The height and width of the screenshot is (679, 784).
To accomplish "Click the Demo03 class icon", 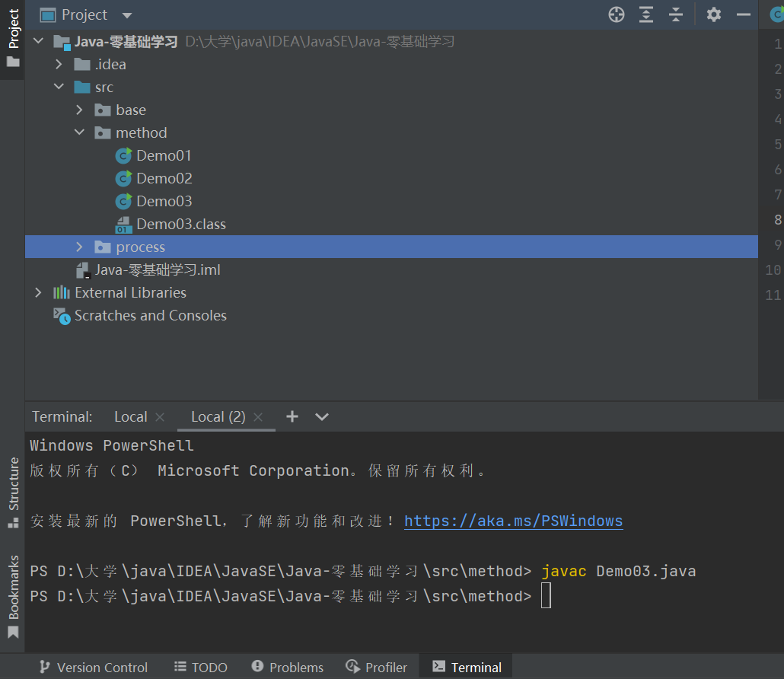I will coord(123,202).
